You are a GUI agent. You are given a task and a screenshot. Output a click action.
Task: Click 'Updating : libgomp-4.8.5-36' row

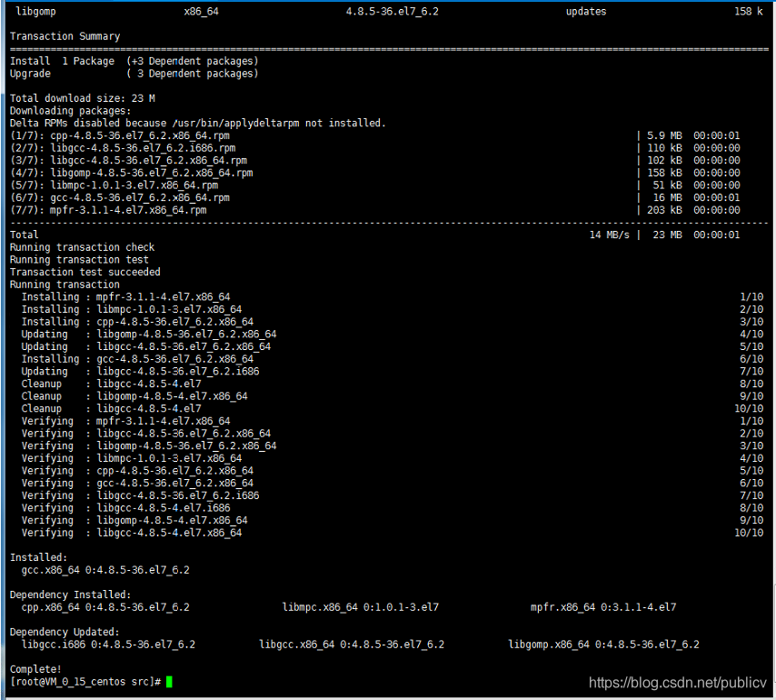tap(392, 335)
